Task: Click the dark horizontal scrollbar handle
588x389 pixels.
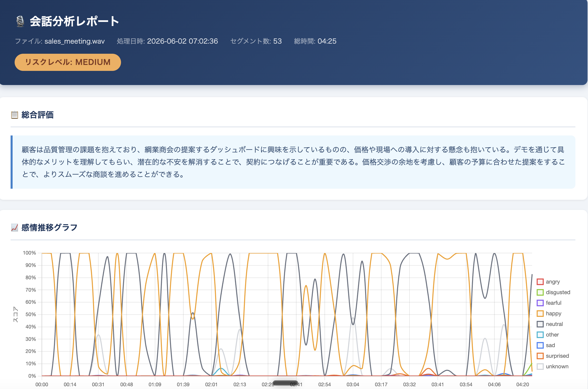Action: pos(285,383)
